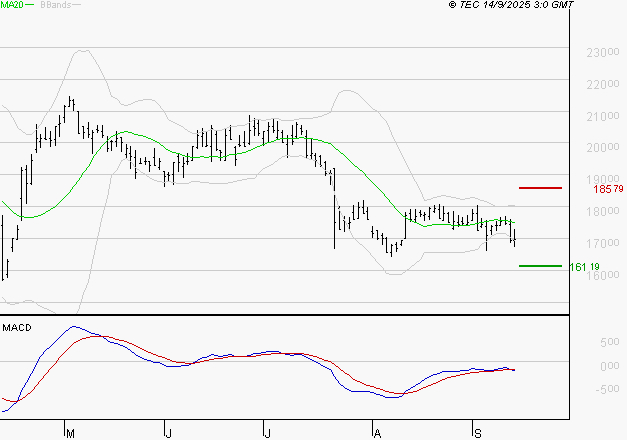The width and height of the screenshot is (627, 440).
Task: Click the 22000 price axis label
Action: (603, 84)
